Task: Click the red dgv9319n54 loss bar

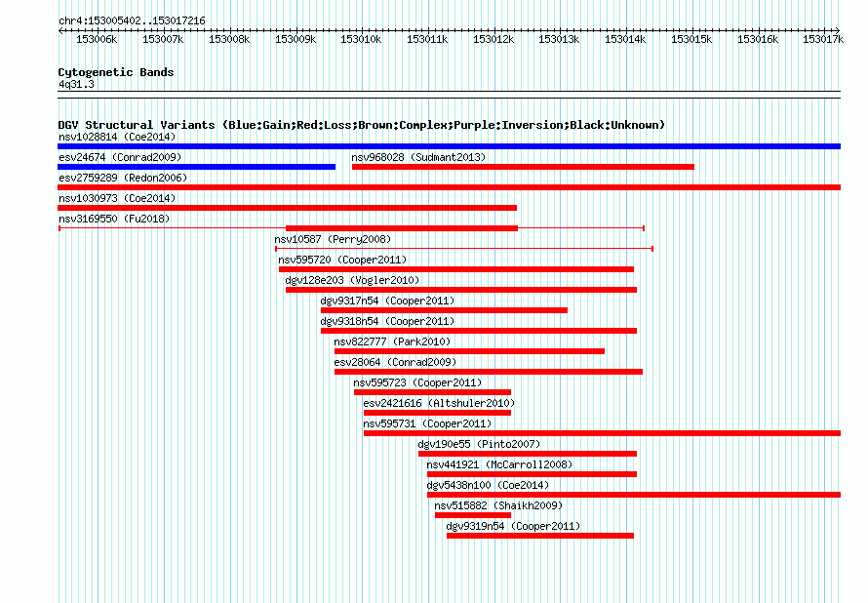Action: click(540, 536)
